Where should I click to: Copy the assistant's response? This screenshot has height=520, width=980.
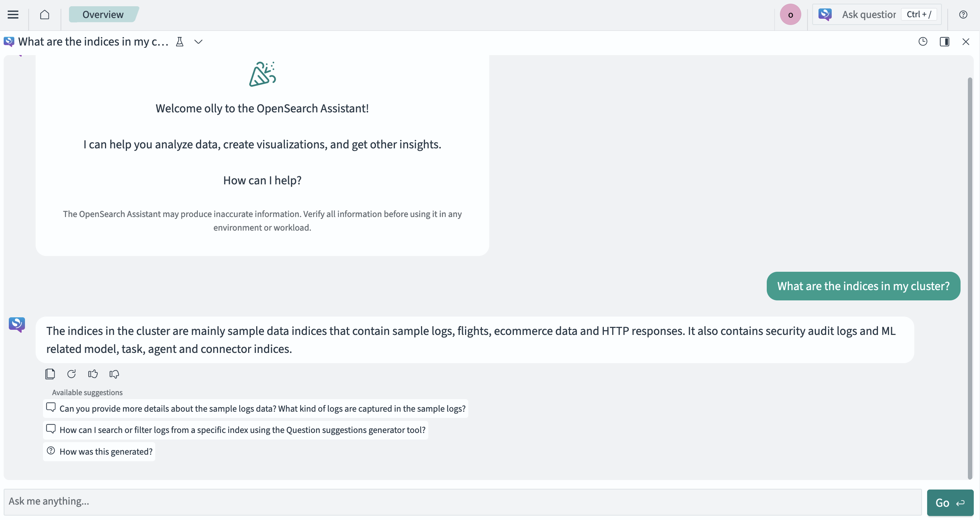click(x=50, y=374)
